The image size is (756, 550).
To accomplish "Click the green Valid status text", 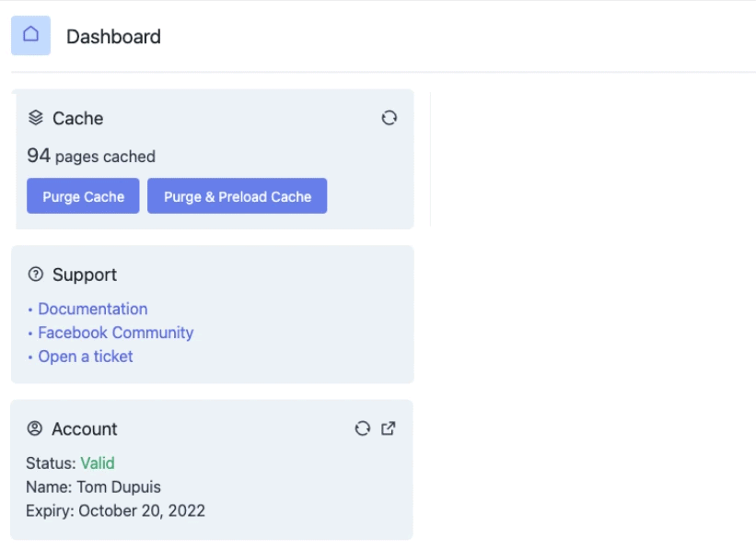I will (98, 462).
